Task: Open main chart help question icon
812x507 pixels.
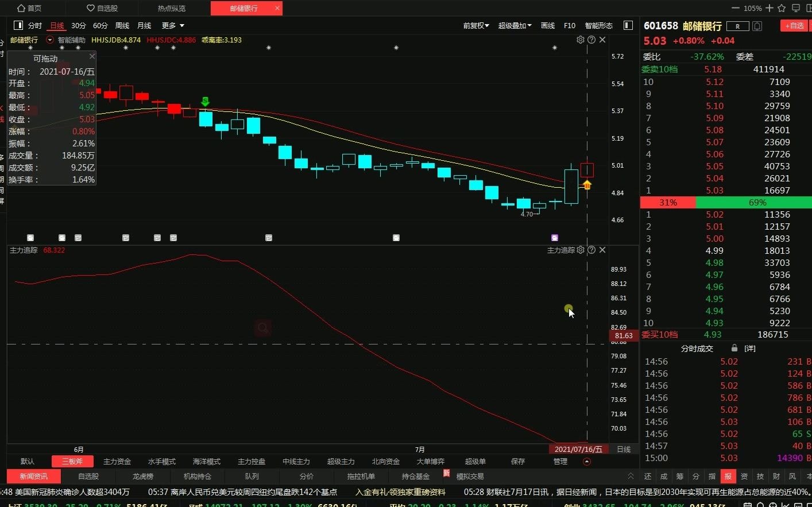Action: click(591, 40)
